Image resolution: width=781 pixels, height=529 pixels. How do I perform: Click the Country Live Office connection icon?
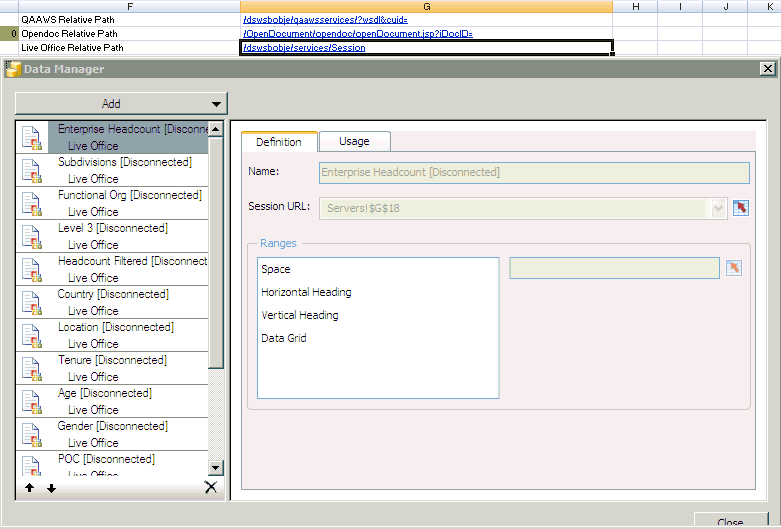tap(31, 302)
